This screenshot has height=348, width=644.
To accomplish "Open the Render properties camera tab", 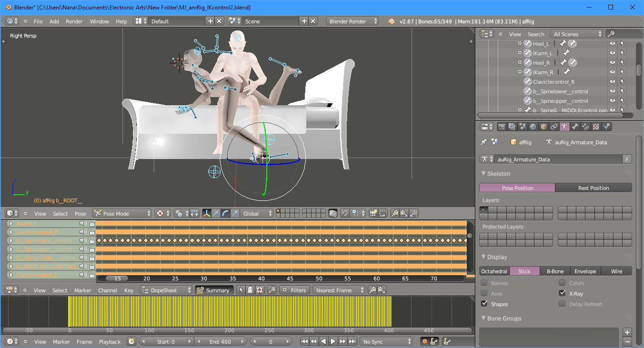I will pyautogui.click(x=502, y=127).
